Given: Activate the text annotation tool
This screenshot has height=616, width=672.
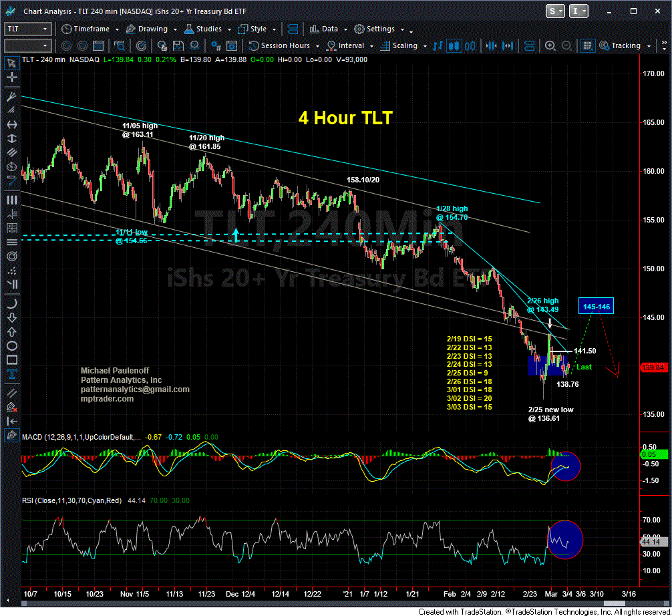Looking at the screenshot, I should tap(11, 373).
